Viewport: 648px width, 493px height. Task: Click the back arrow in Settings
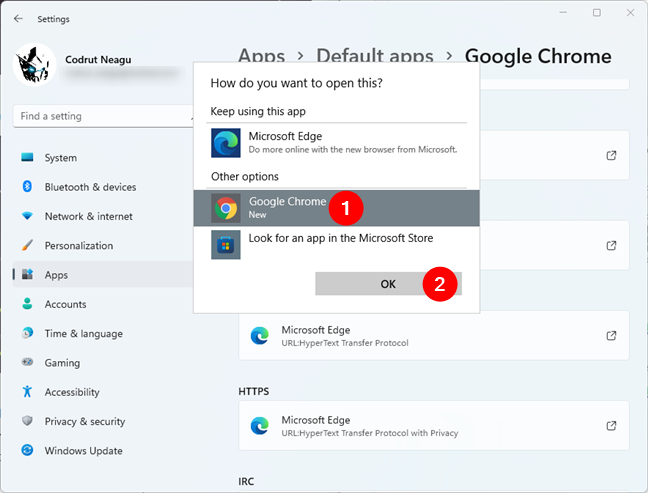point(18,19)
